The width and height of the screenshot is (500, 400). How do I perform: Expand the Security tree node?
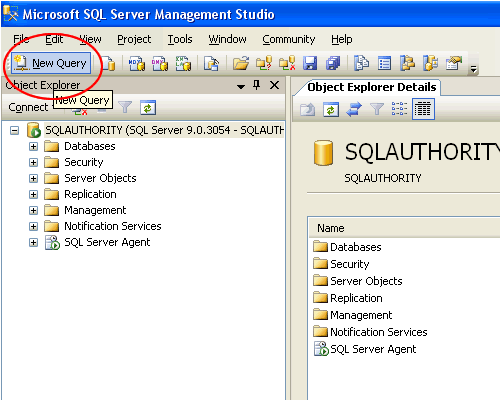point(33,162)
